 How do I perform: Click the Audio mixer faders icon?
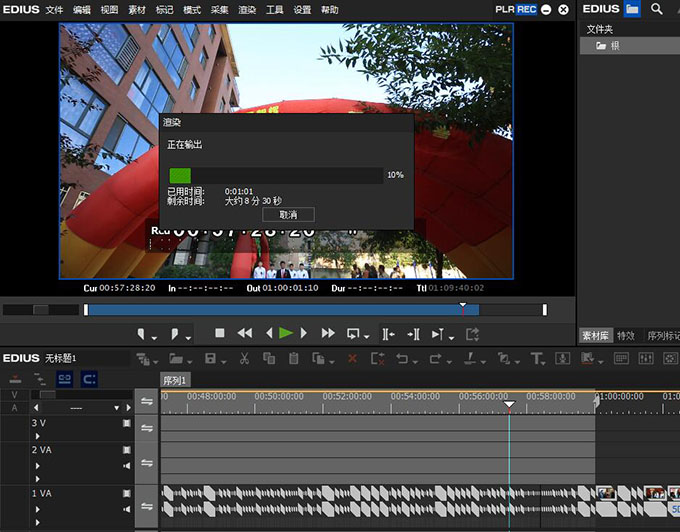click(646, 358)
